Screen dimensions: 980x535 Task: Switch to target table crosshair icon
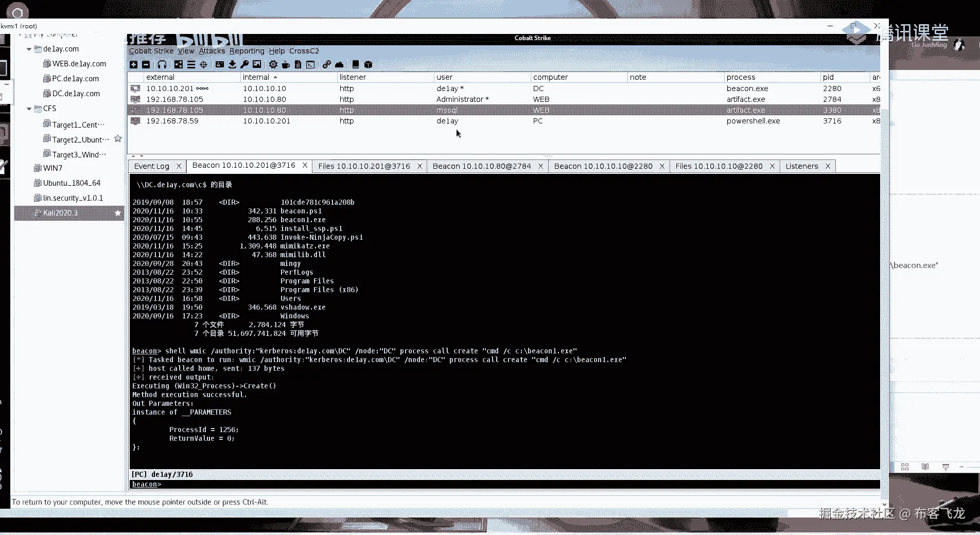(203, 64)
